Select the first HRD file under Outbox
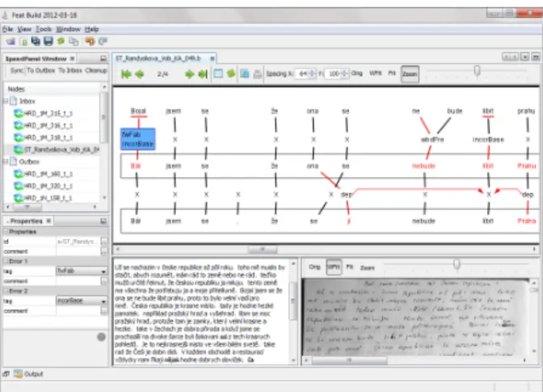This screenshot has width=543, height=392. coord(44,174)
